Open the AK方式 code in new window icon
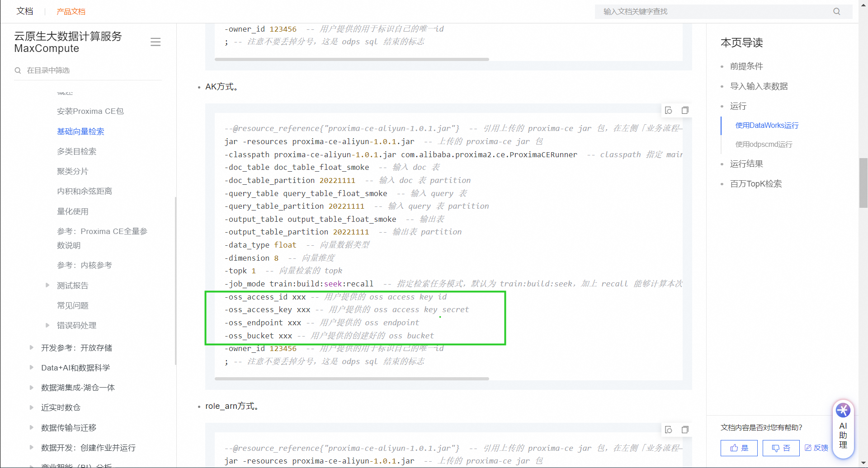 tap(669, 110)
